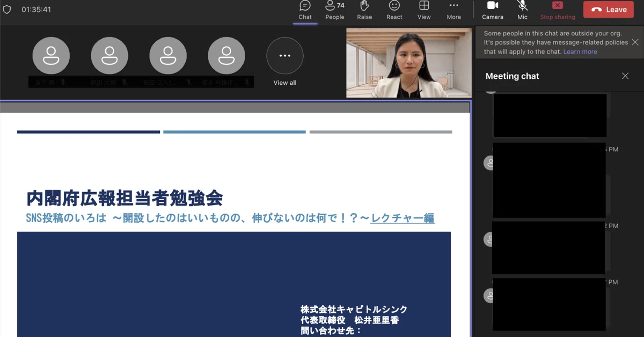
Task: Open the React emoji menu
Action: (x=394, y=10)
